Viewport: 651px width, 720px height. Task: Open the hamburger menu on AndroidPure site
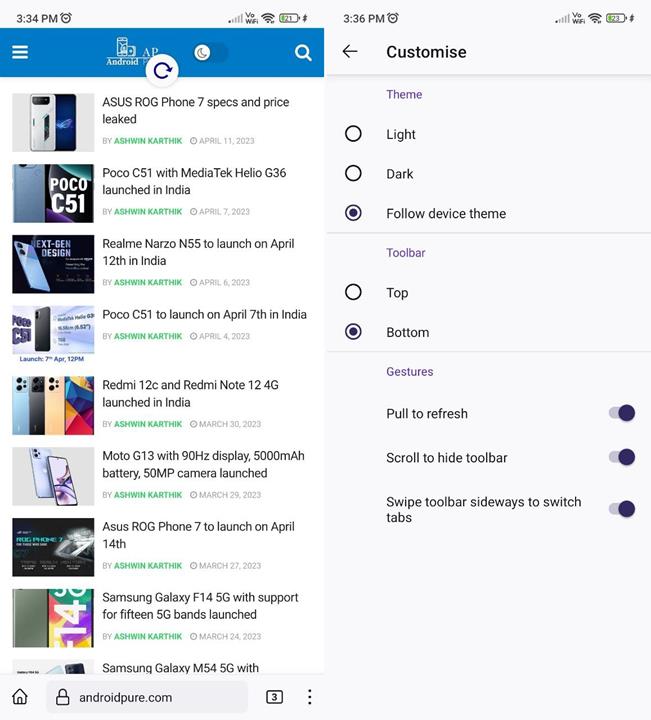[20, 52]
